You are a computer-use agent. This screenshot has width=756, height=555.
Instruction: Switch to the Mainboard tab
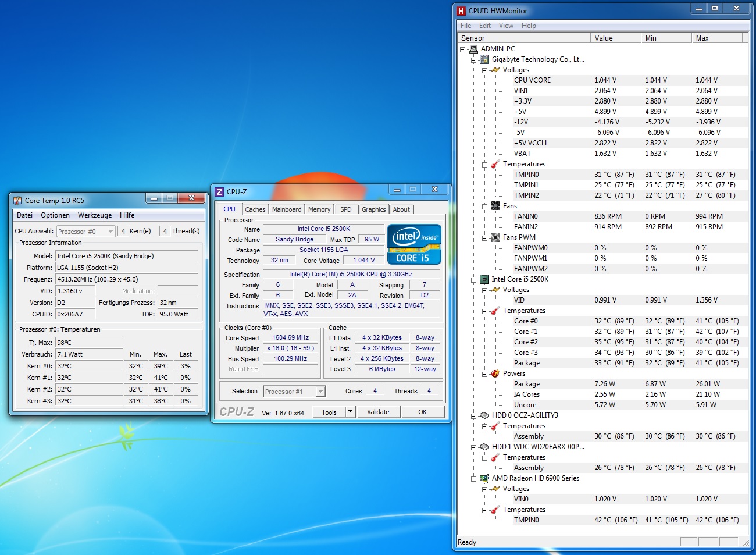(x=287, y=209)
